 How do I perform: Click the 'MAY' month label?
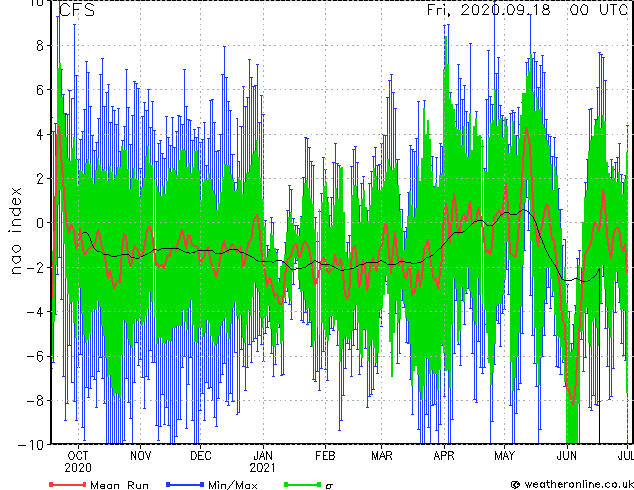point(504,456)
